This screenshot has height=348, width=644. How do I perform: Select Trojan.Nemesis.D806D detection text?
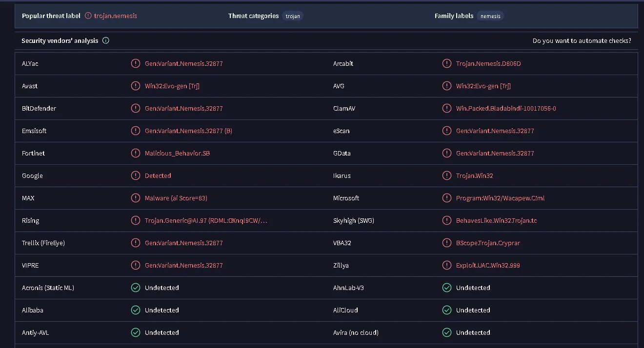(488, 63)
